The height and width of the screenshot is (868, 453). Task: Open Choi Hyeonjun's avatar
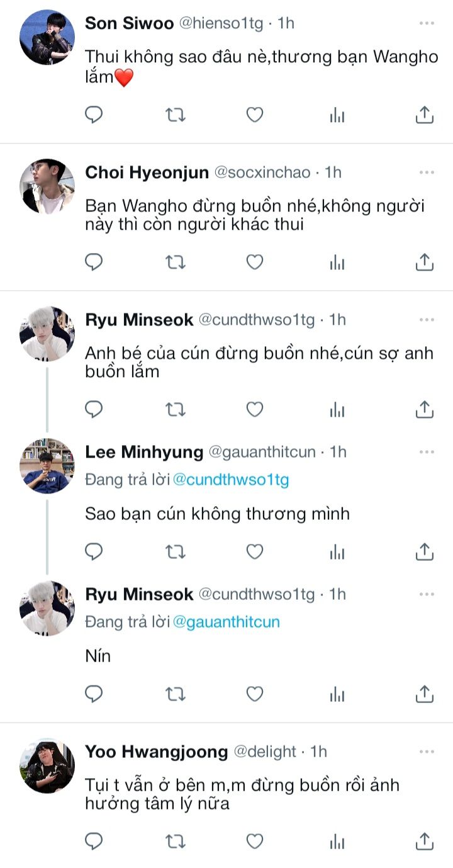tap(47, 186)
